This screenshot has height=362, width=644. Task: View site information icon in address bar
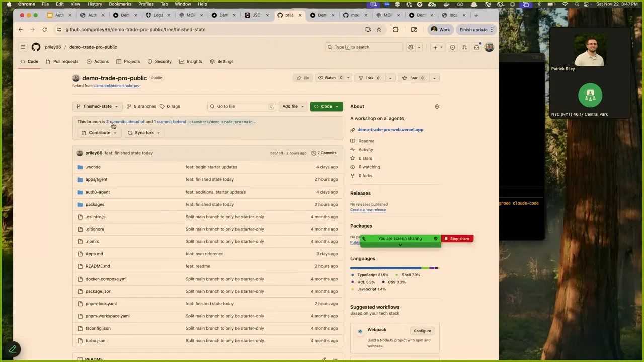[x=59, y=30]
